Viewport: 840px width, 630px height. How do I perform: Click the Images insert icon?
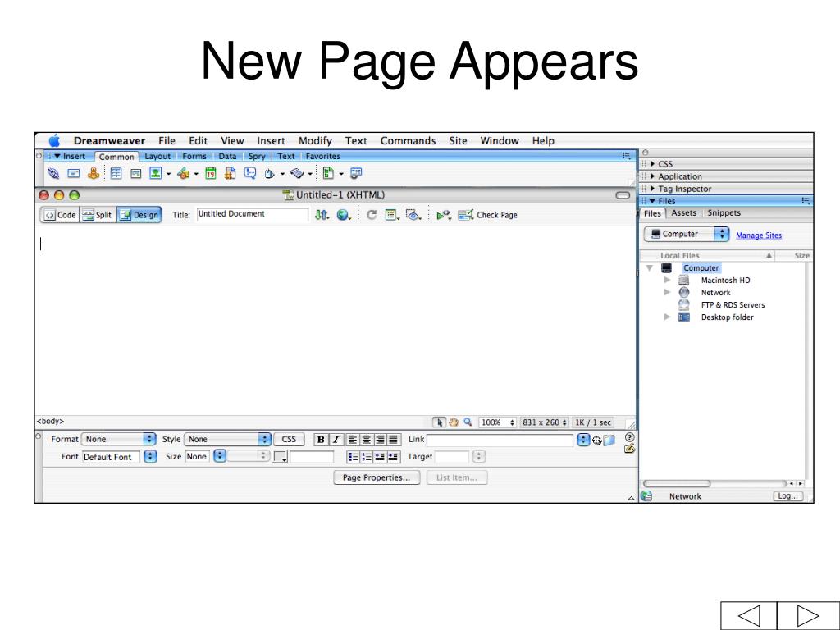pyautogui.click(x=155, y=173)
